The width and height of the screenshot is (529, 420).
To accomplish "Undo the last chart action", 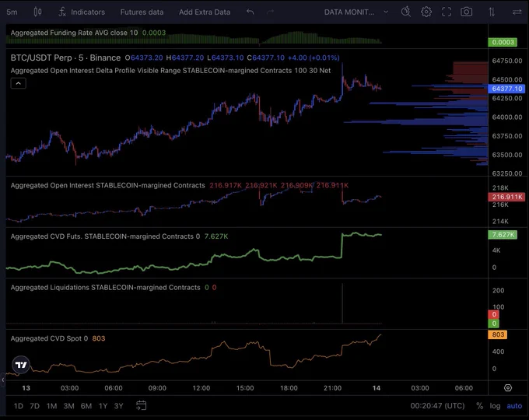I will tap(250, 12).
